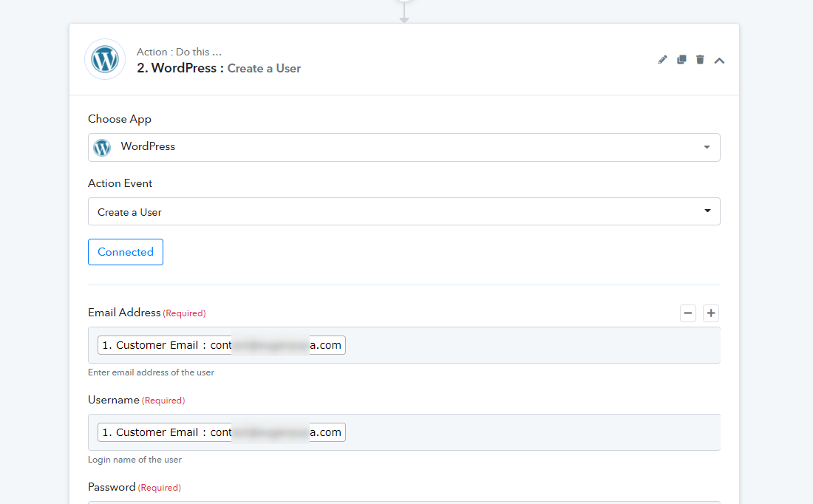The width and height of the screenshot is (813, 504).
Task: Click the 'Choose App' label
Action: [120, 119]
